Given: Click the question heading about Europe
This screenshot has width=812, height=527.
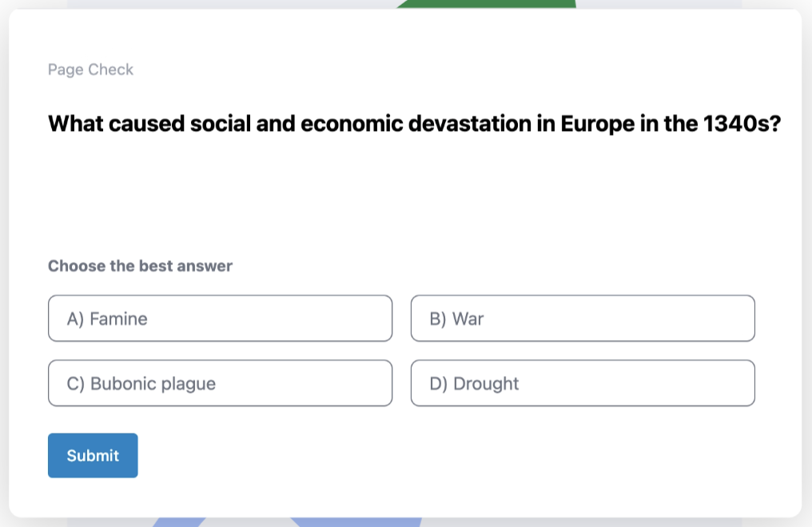Looking at the screenshot, I should [x=414, y=125].
